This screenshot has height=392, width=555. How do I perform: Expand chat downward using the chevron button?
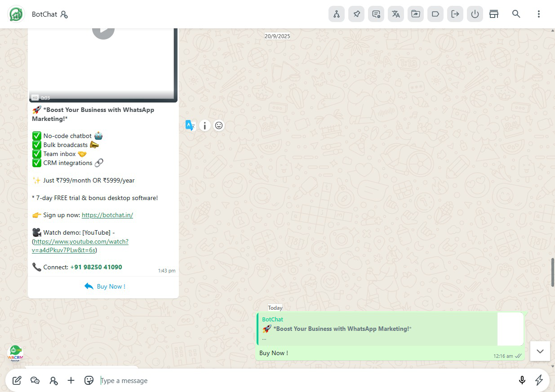[x=540, y=351]
